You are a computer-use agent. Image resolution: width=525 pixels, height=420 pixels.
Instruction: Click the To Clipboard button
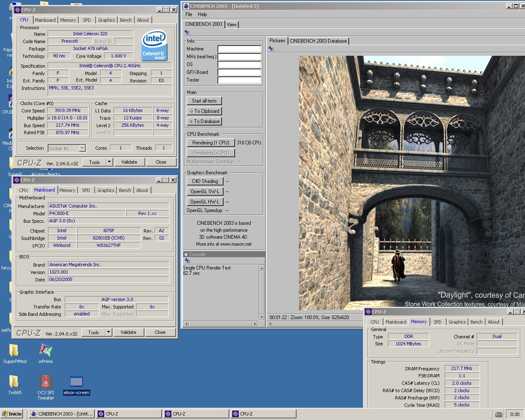[204, 111]
